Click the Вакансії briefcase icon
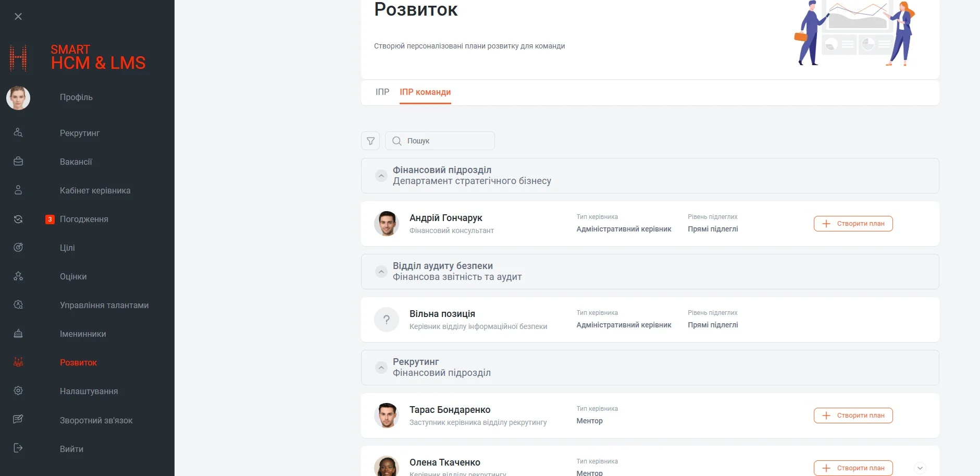This screenshot has height=476, width=980. [18, 162]
